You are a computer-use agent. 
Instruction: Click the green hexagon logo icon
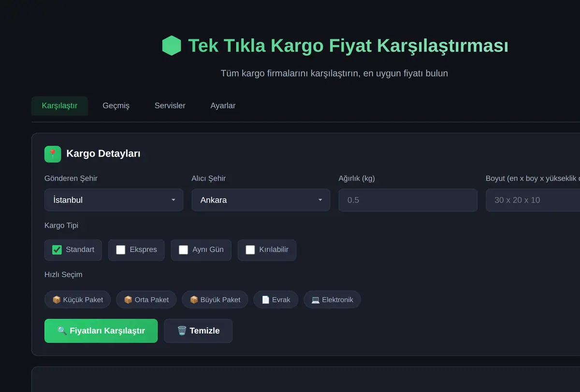[172, 46]
